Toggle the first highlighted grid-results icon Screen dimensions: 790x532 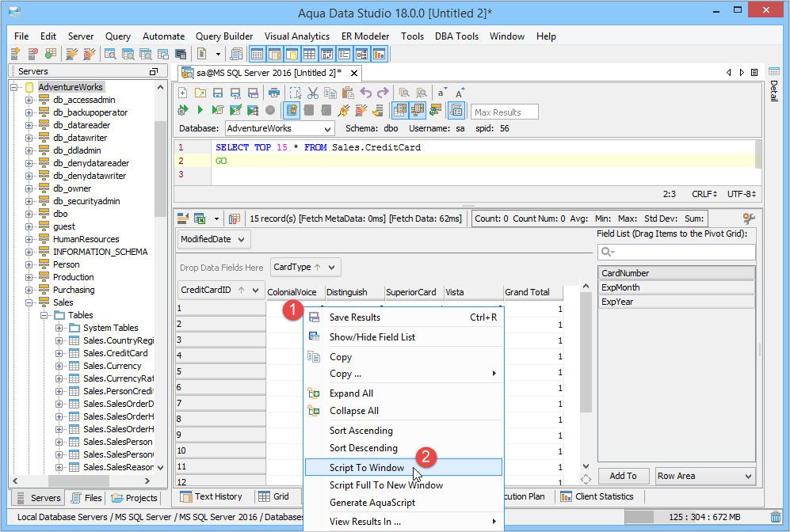[x=400, y=110]
